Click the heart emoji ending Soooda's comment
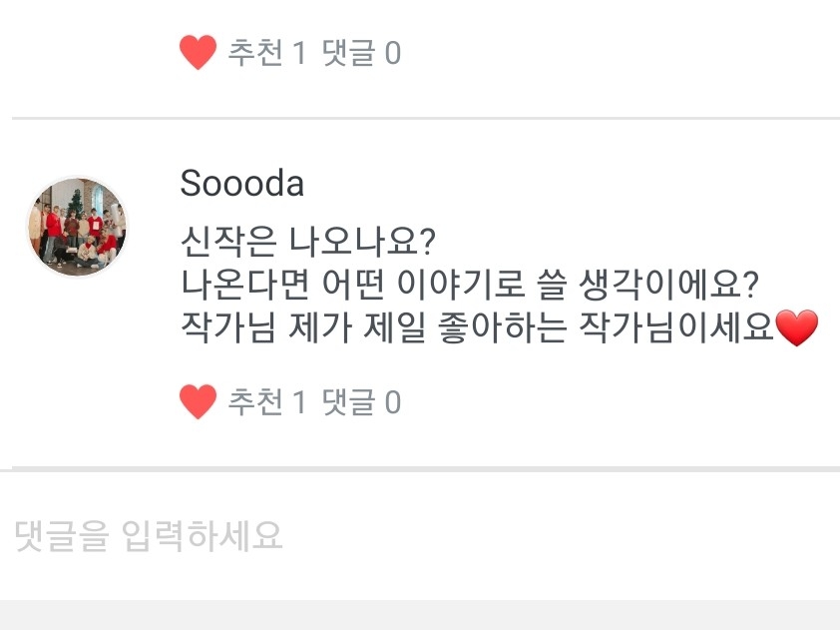The height and width of the screenshot is (630, 840). (796, 328)
